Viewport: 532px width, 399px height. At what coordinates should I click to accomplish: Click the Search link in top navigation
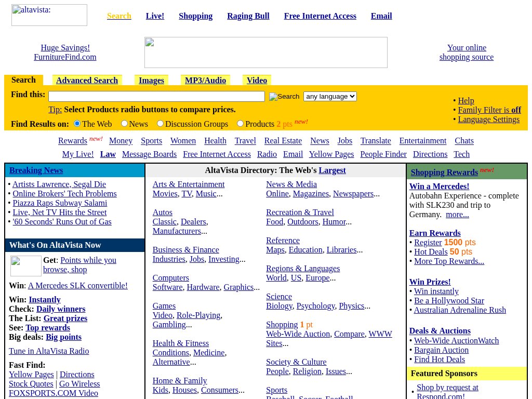[x=119, y=16]
